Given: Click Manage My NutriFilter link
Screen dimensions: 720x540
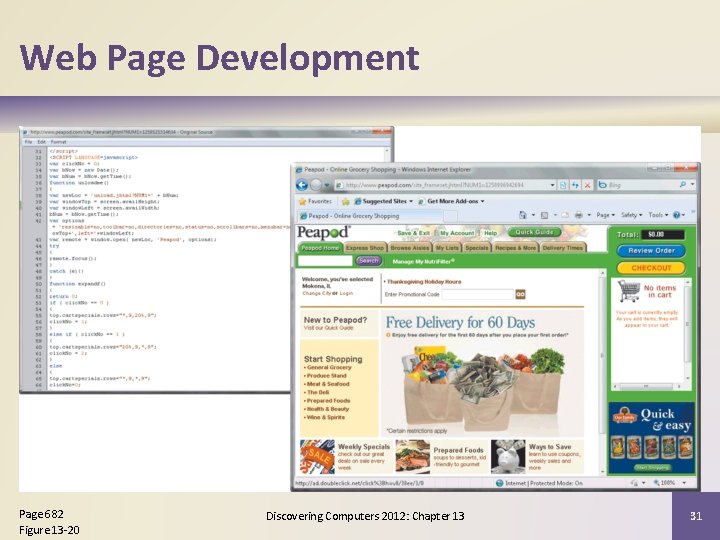Looking at the screenshot, I should coord(423,261).
